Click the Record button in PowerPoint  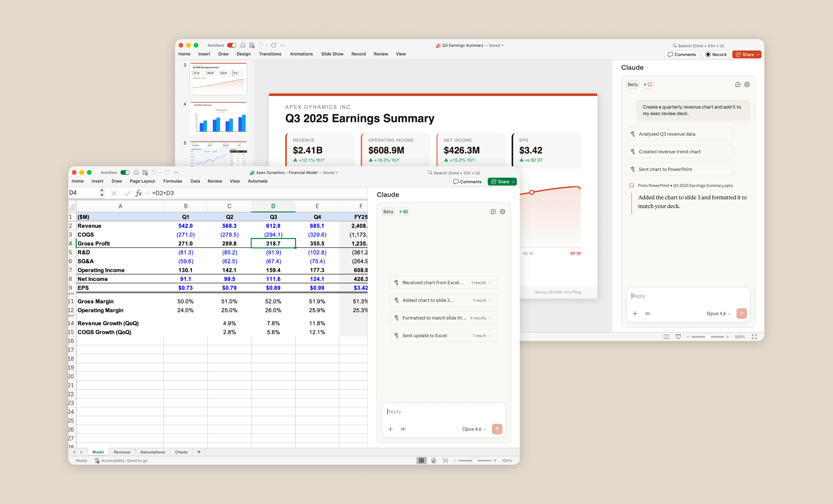[x=716, y=55]
